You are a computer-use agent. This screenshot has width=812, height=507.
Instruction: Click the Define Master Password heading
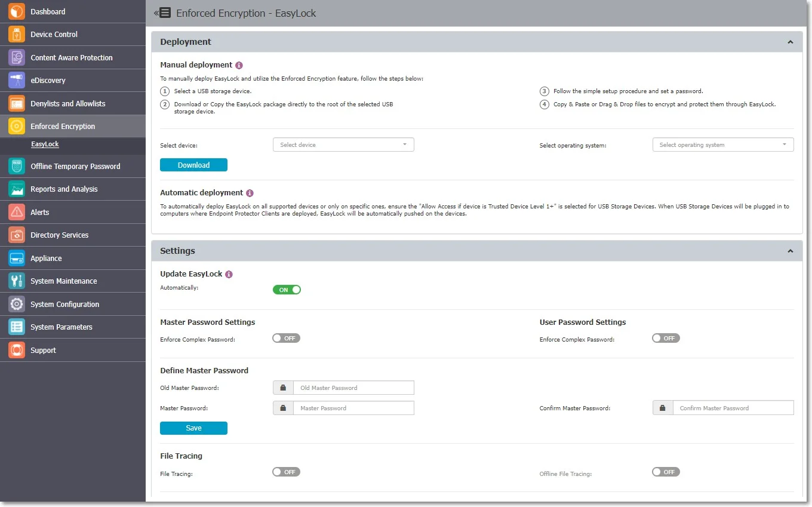pos(204,370)
